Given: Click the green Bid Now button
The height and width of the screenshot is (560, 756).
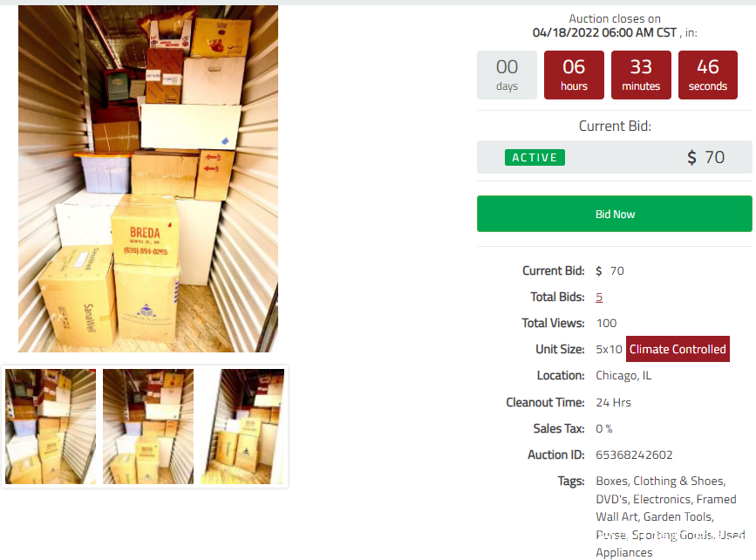Looking at the screenshot, I should coord(614,214).
